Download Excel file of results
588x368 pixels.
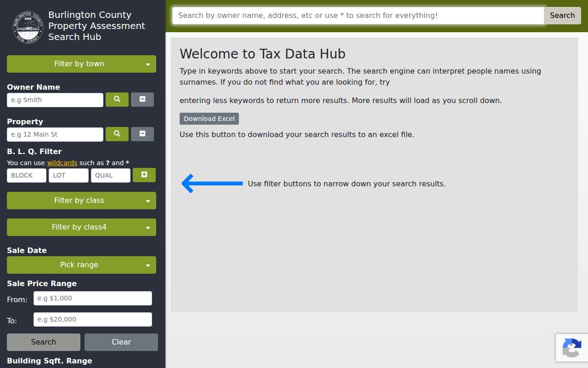[209, 119]
